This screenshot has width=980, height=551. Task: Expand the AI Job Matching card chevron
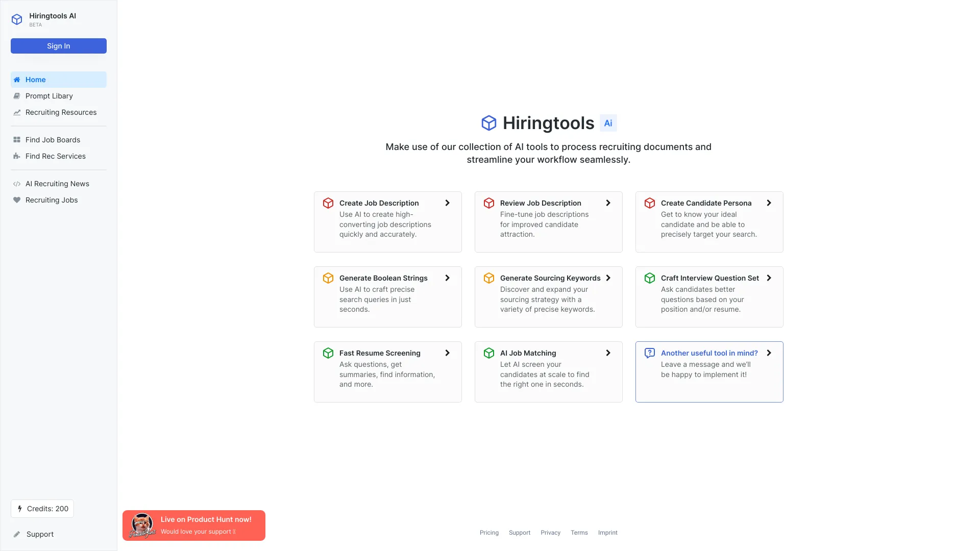coord(608,353)
